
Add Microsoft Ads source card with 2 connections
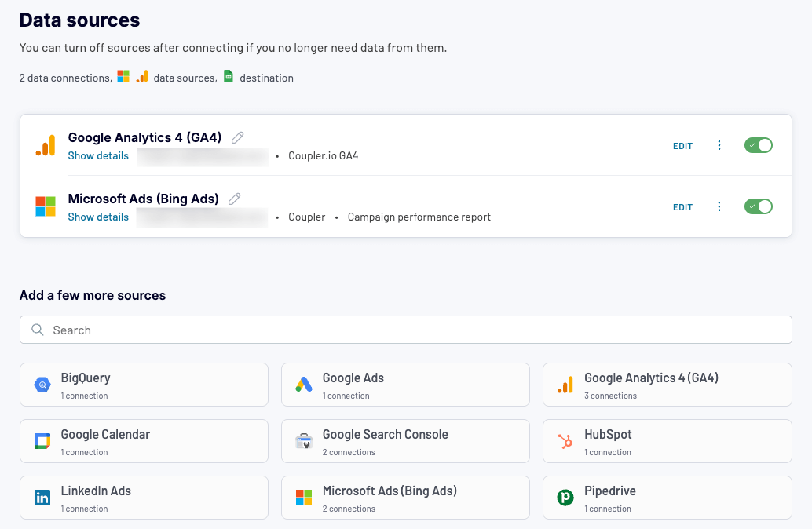coord(405,498)
